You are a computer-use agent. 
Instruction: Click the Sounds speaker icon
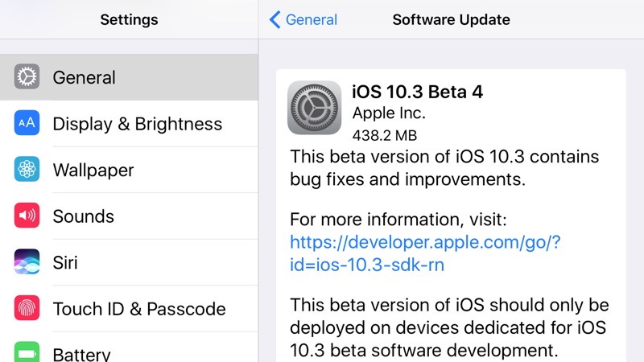coord(27,216)
